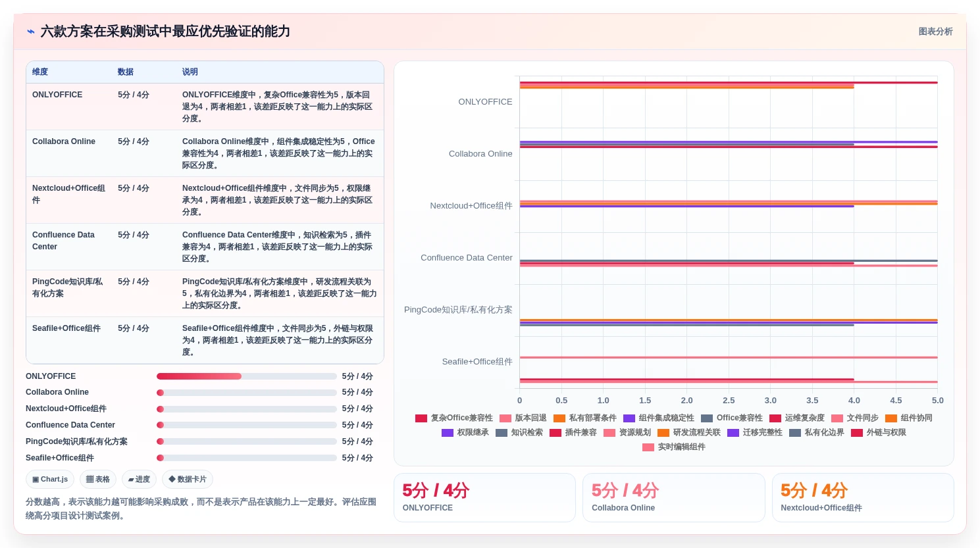980x548 pixels.
Task: Toggle the 私有部署条件 legend entry
Action: click(x=584, y=418)
